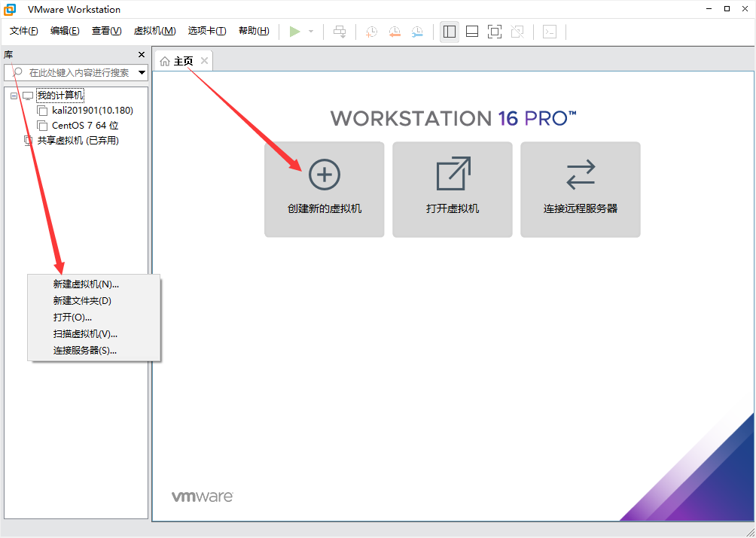Click the kali201901 VM icon
Screen dimensions: 756x538
(42, 111)
